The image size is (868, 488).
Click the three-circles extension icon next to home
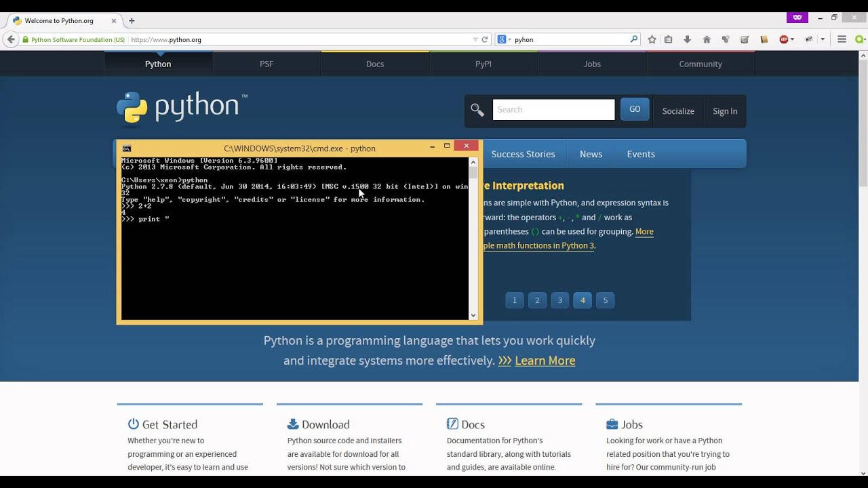(x=726, y=39)
